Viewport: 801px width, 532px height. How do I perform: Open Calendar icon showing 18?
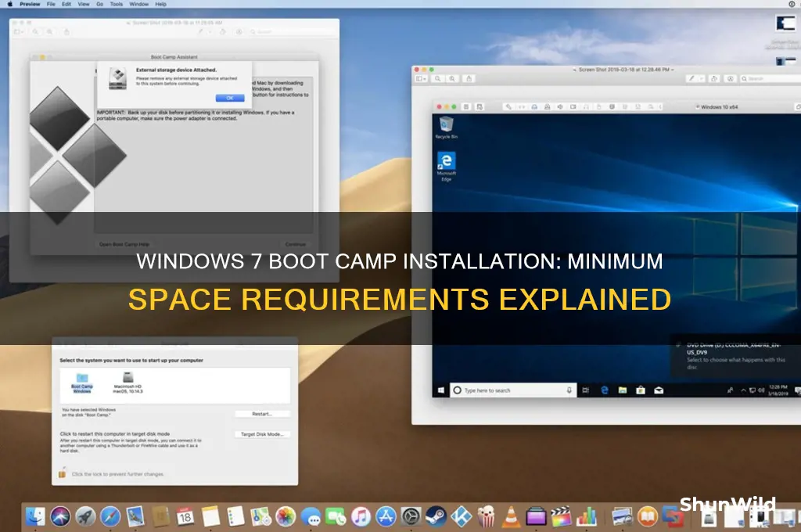[x=185, y=516]
